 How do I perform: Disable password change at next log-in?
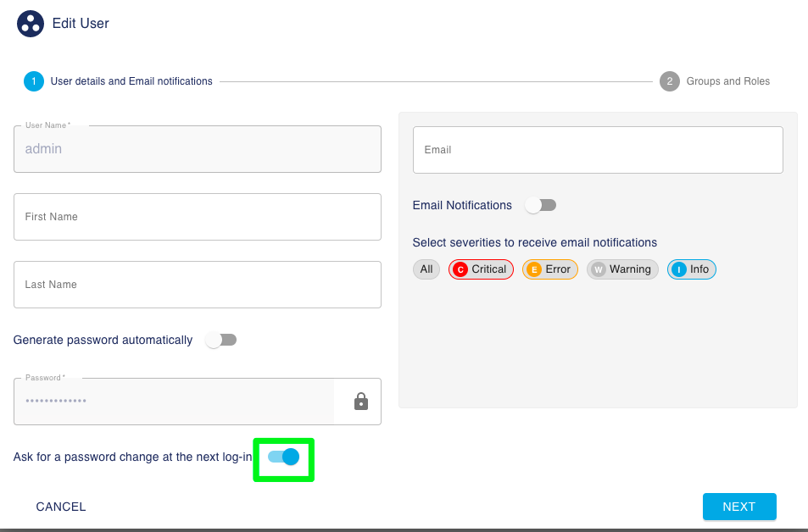283,457
